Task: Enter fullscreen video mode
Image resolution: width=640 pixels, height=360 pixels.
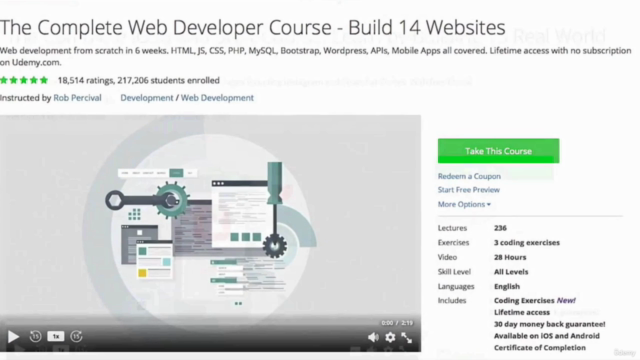Action: click(407, 337)
